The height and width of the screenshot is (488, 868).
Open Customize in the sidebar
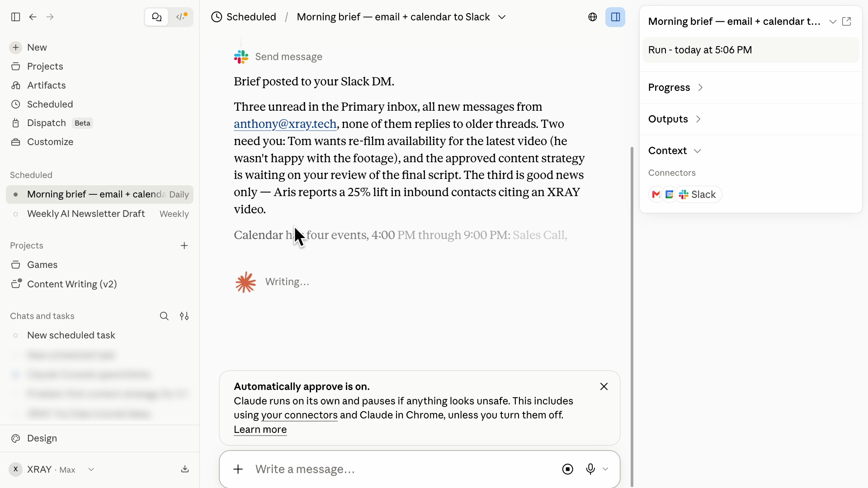tap(50, 142)
